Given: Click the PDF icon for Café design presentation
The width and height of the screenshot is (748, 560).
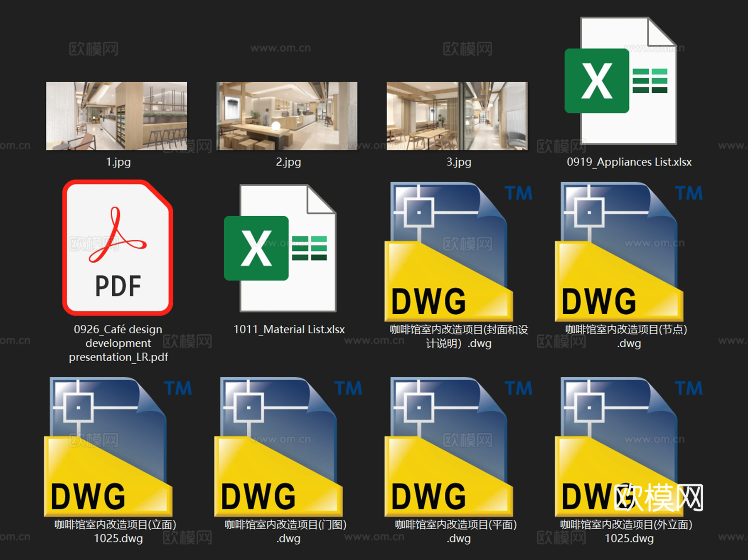Looking at the screenshot, I should [x=118, y=247].
